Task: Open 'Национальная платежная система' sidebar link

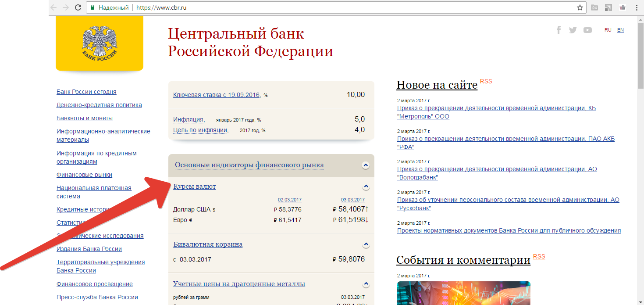Action: point(94,192)
